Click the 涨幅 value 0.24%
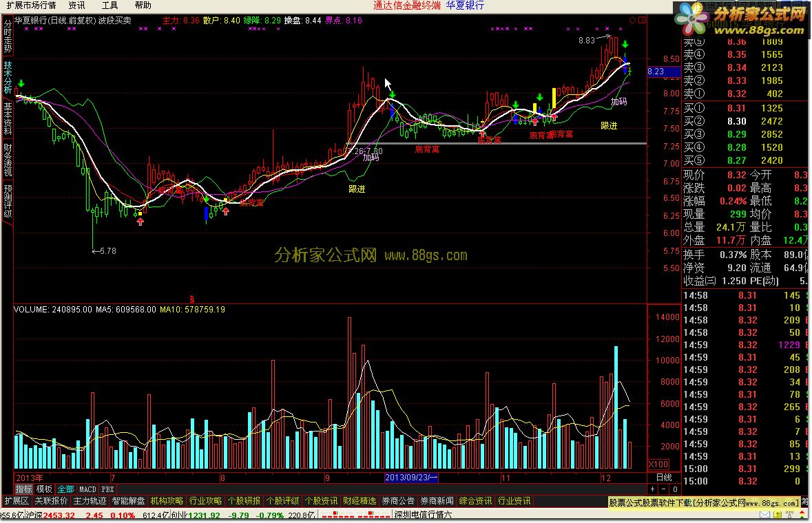812x523 pixels. [733, 201]
